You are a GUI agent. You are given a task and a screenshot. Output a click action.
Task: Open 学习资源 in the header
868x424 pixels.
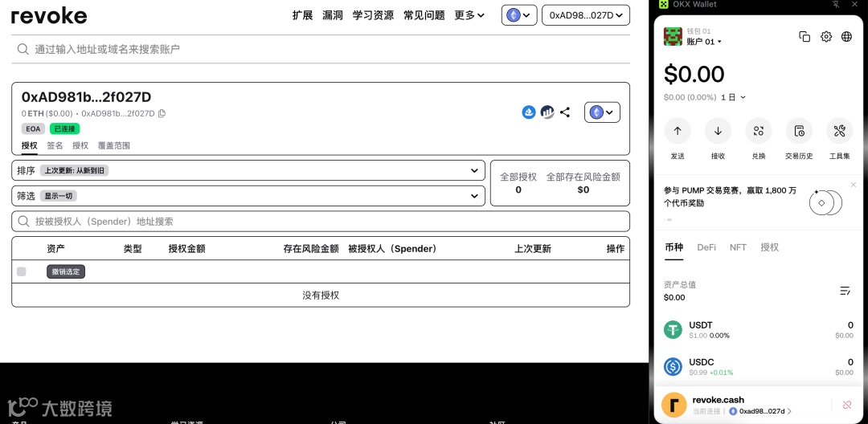pos(373,15)
